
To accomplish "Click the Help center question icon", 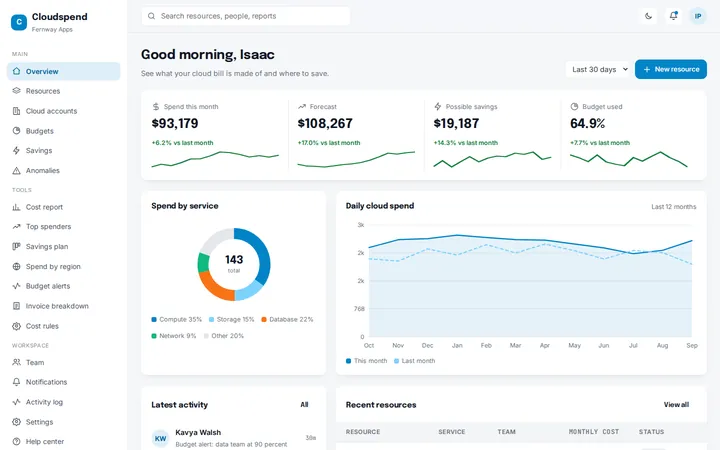I will click(17, 441).
